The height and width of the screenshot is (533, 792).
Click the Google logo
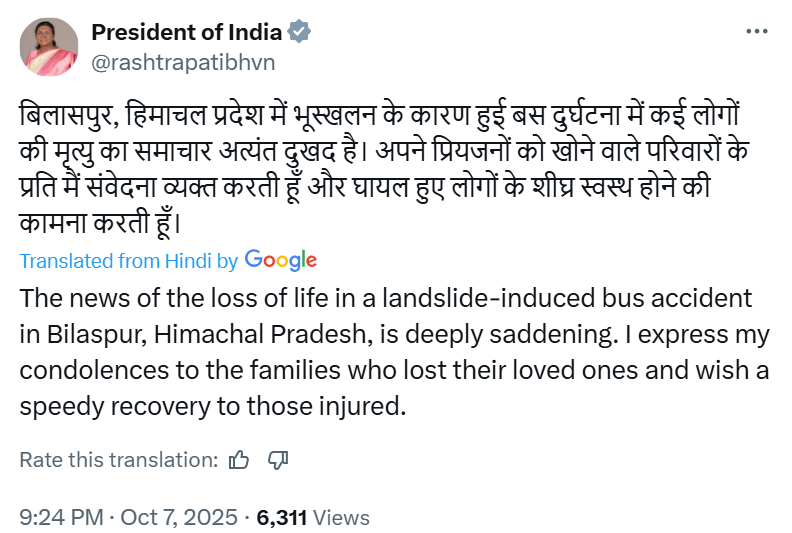(x=280, y=260)
